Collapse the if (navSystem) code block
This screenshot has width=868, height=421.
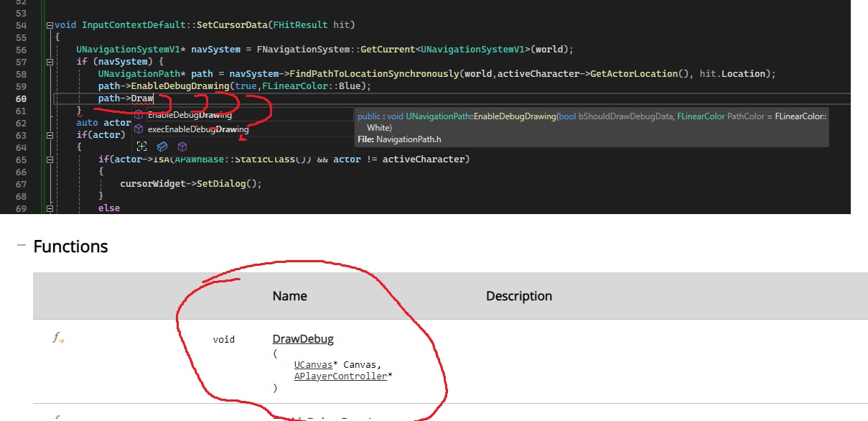50,62
